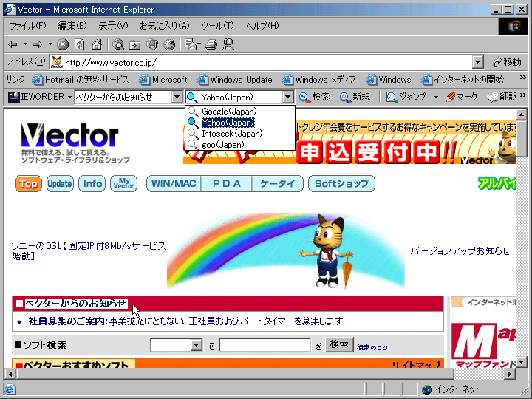Refresh the page with Refresh icon

(x=80, y=44)
